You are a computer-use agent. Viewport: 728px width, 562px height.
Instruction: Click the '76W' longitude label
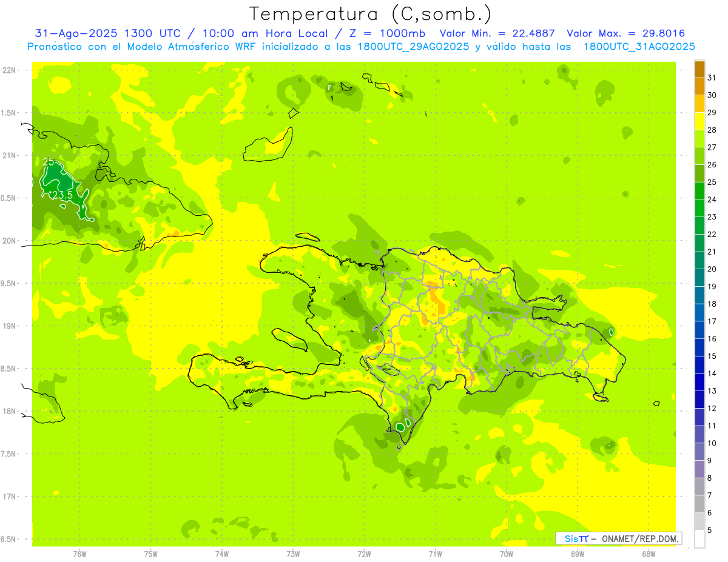(x=79, y=554)
